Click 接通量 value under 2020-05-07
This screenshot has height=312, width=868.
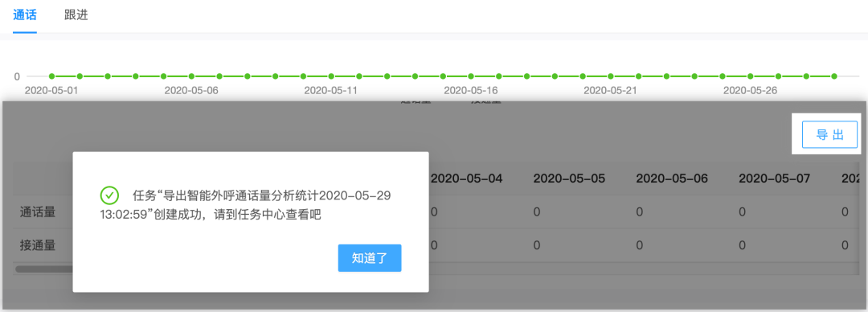(x=742, y=245)
